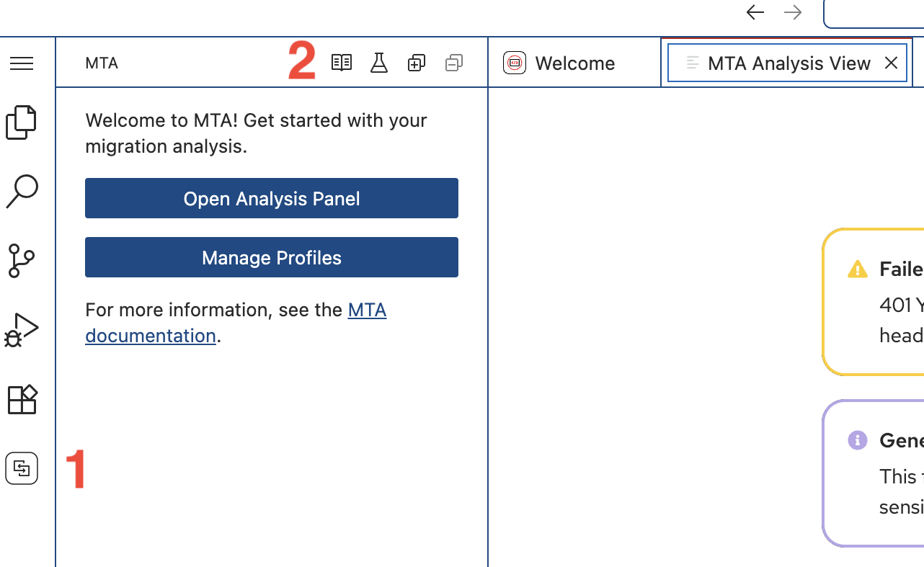Open the Source Control view
The image size is (924, 567).
[x=22, y=260]
